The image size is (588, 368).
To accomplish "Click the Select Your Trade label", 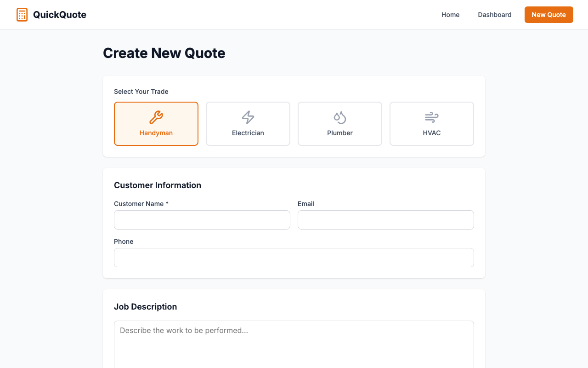I will point(141,92).
